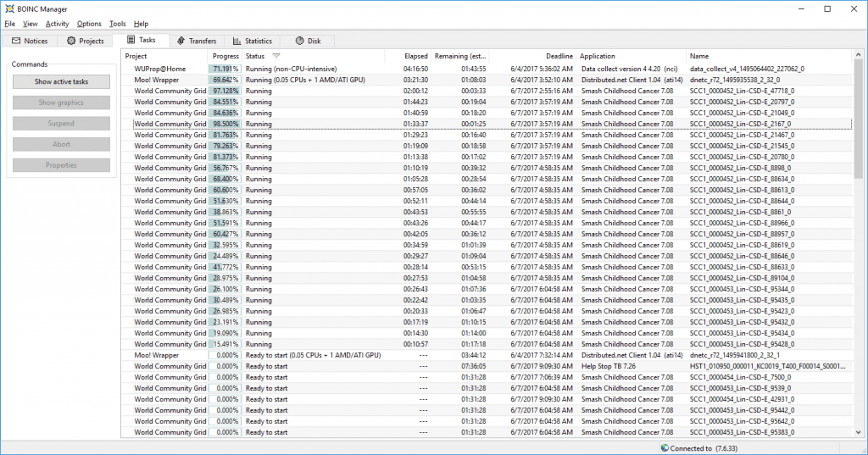Open the File menu
868x455 pixels.
[10, 24]
